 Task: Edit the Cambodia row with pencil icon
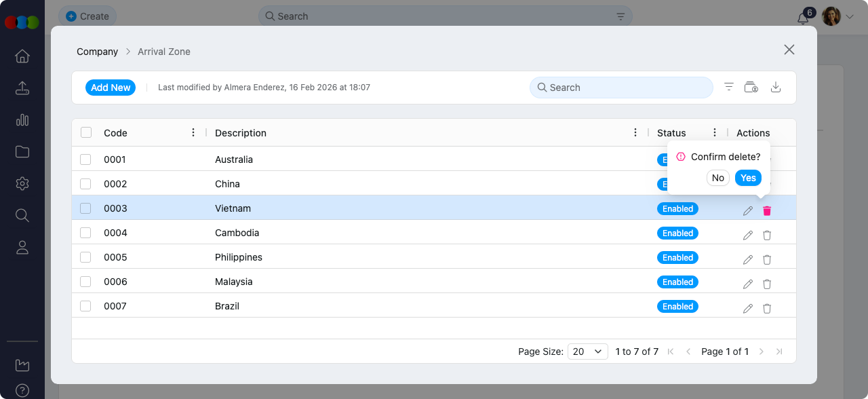[748, 235]
